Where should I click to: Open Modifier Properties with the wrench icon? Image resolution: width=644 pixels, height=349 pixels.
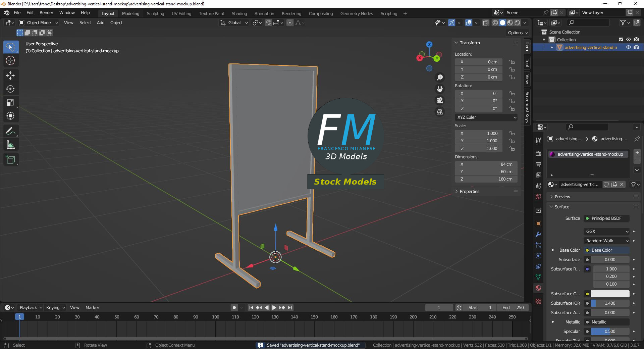point(538,234)
